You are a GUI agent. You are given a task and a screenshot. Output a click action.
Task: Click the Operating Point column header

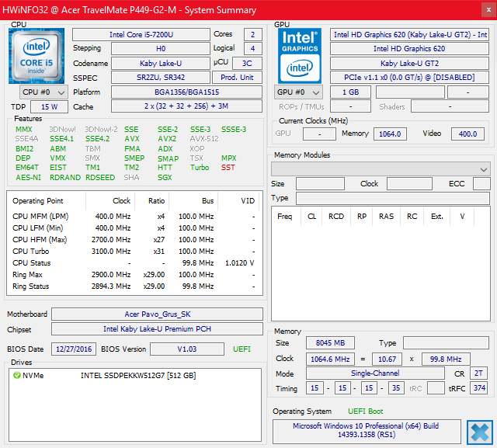[39, 201]
